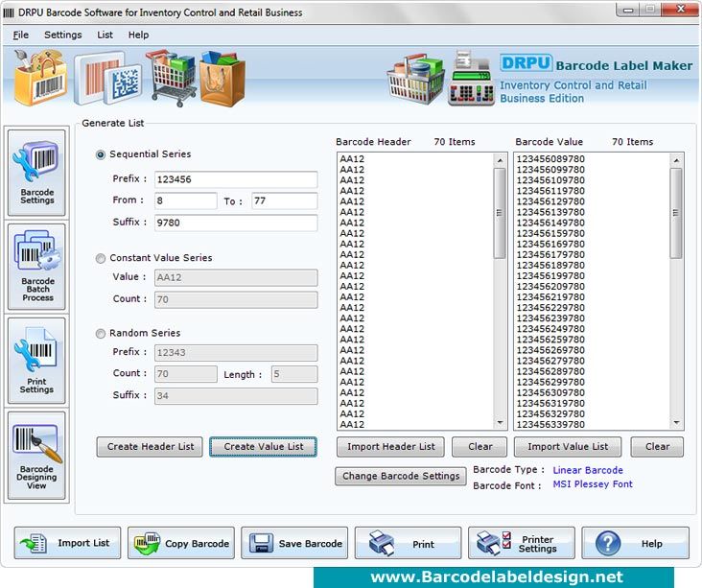The image size is (702, 588).
Task: Click Import Header List button
Action: (x=390, y=446)
